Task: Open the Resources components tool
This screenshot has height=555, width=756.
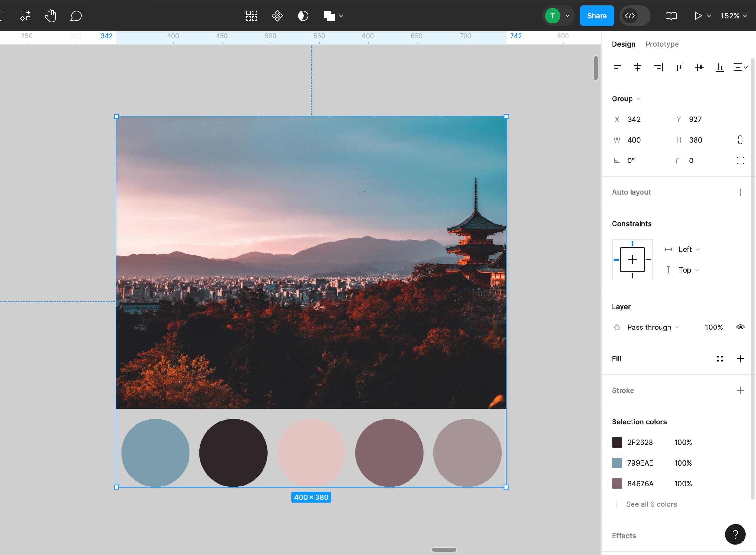Action: (25, 15)
